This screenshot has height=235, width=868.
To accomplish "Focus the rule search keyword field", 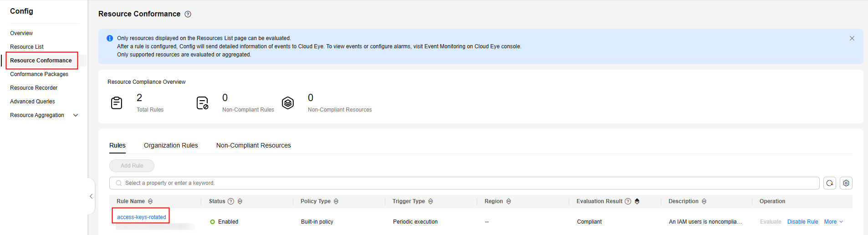I will (x=465, y=183).
